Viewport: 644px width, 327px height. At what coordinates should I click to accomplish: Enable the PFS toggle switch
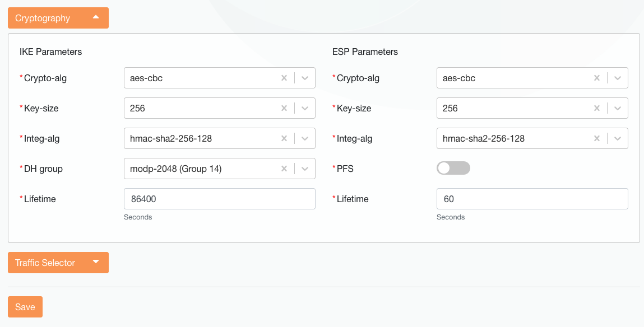[453, 169]
